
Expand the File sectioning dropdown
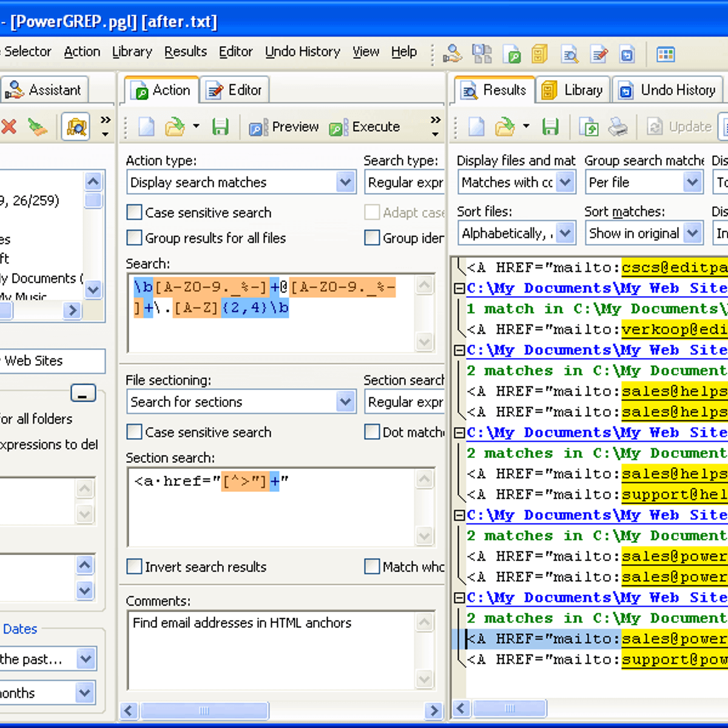(345, 402)
